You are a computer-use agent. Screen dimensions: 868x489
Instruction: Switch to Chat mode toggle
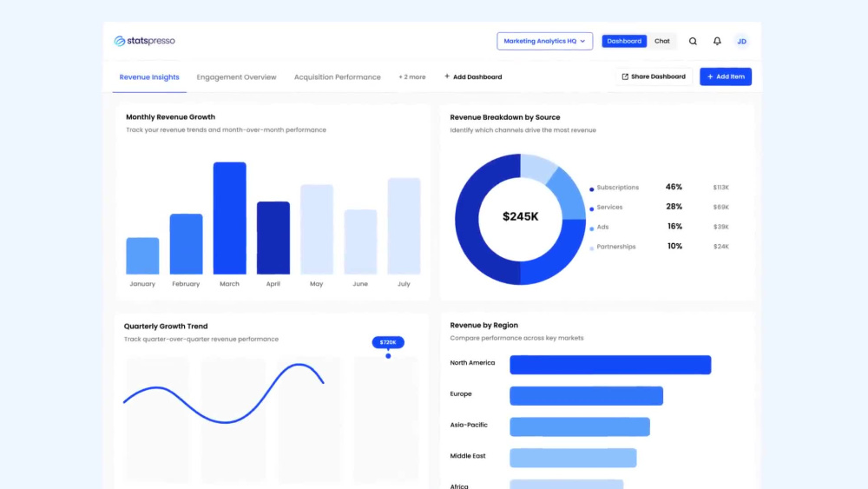pos(661,42)
